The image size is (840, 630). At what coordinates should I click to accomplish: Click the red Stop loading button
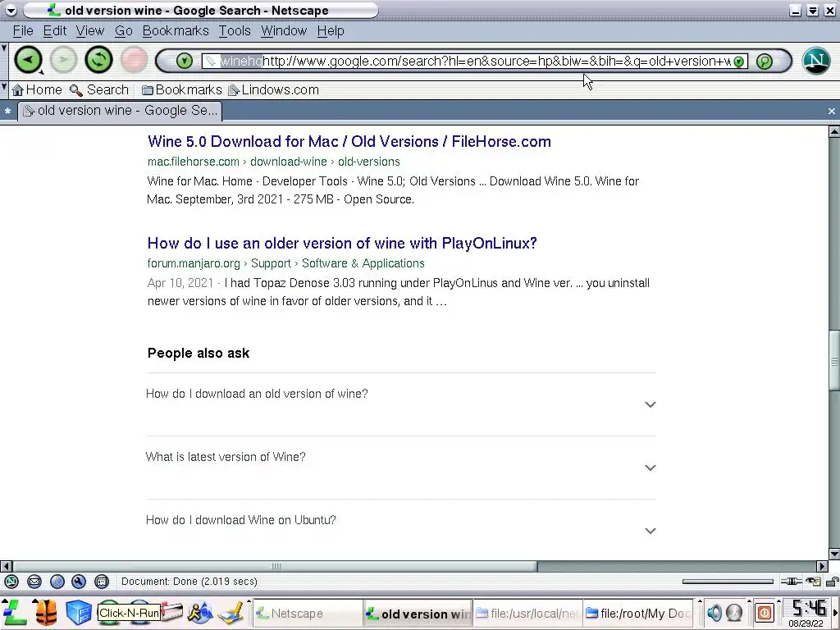[134, 59]
